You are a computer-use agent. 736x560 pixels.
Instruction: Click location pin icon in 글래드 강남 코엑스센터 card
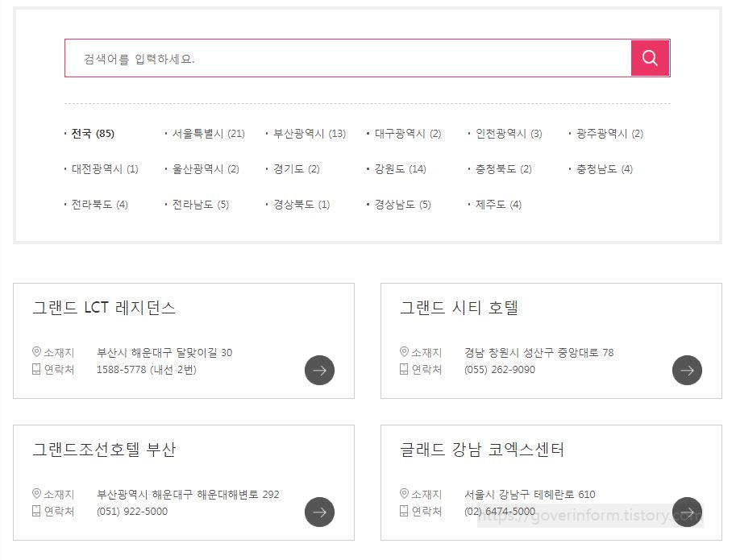point(404,493)
